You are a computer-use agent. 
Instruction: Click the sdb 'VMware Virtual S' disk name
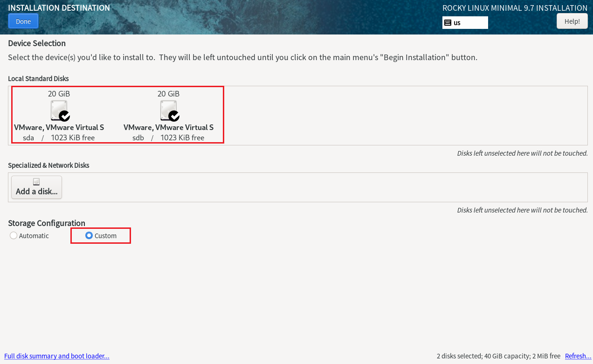point(168,127)
